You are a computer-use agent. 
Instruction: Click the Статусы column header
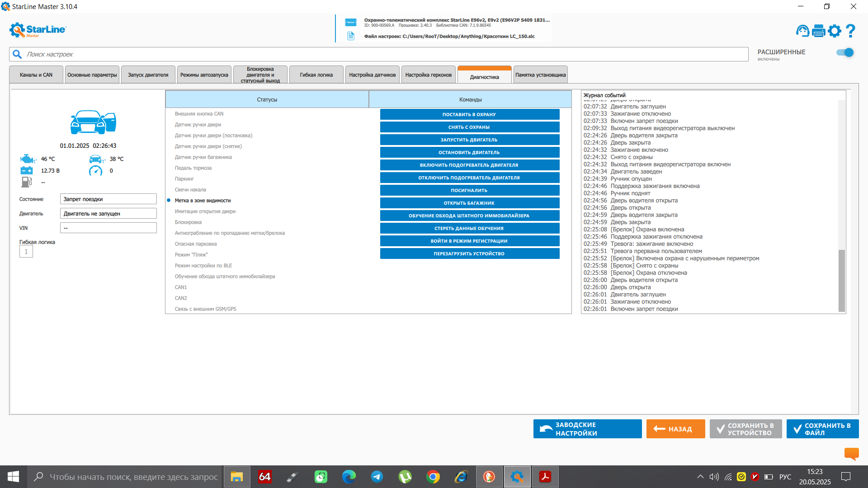(x=267, y=99)
